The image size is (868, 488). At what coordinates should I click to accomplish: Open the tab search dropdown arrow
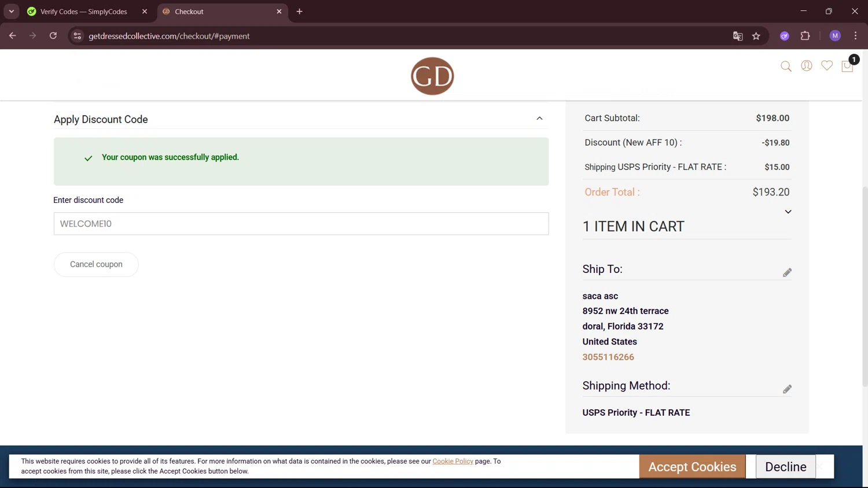click(x=11, y=12)
